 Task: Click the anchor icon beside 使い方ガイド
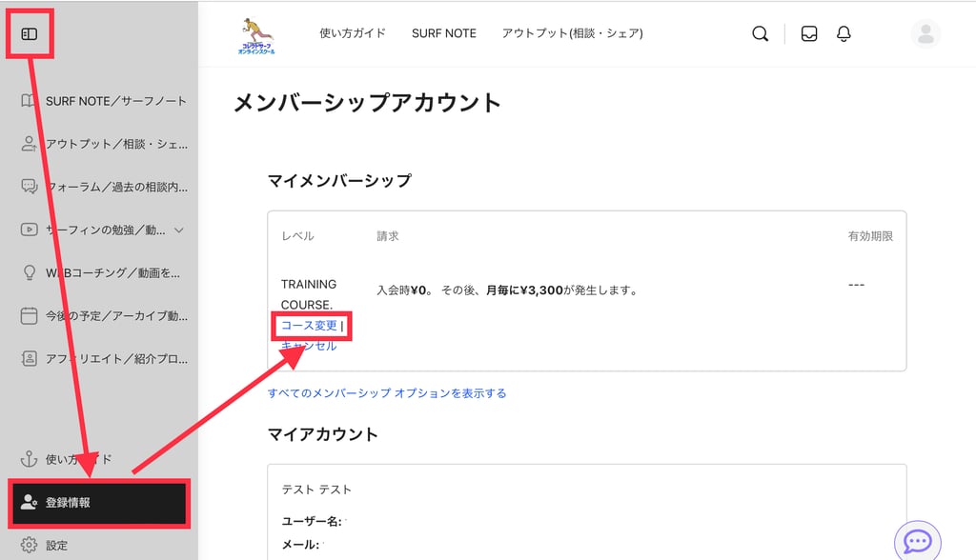[30, 459]
